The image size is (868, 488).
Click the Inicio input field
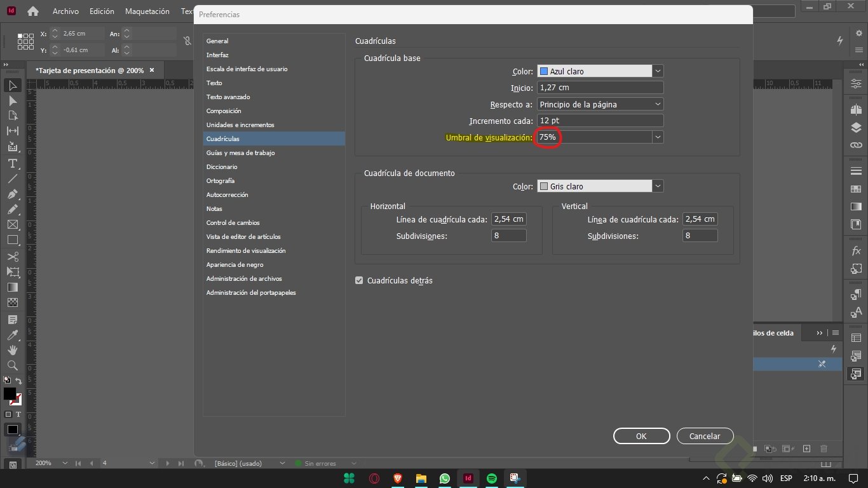(600, 88)
